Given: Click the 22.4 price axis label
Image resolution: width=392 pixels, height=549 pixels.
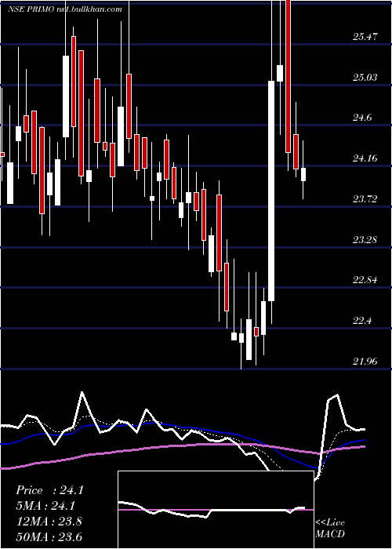Looking at the screenshot, I should coord(362,320).
